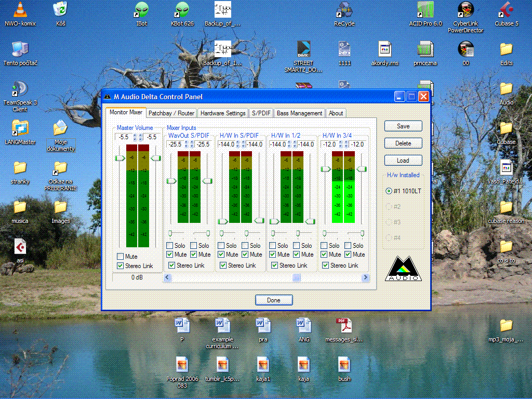Screen dimensions: 532x399
Task: Launch the IBot shortcut on the desktop
Action: [x=141, y=14]
